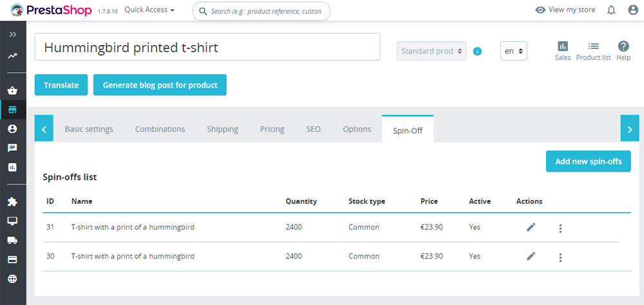
Task: Click quantity 2400 in row 31
Action: point(294,227)
